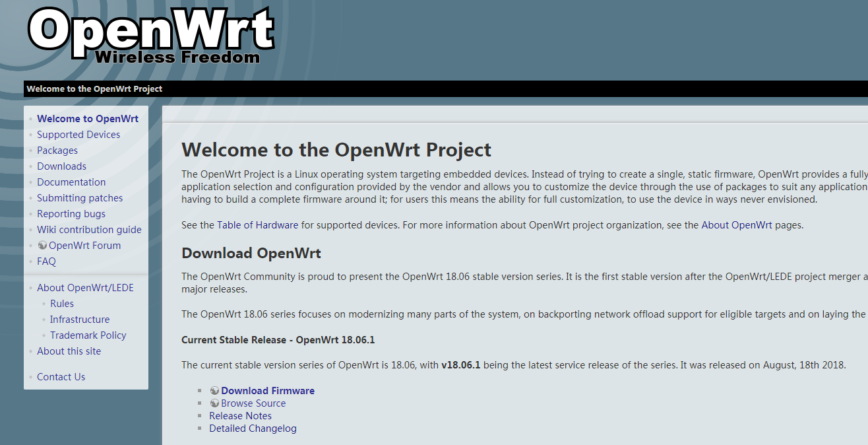Click Download Firmware link
Image resolution: width=868 pixels, height=445 pixels.
268,391
